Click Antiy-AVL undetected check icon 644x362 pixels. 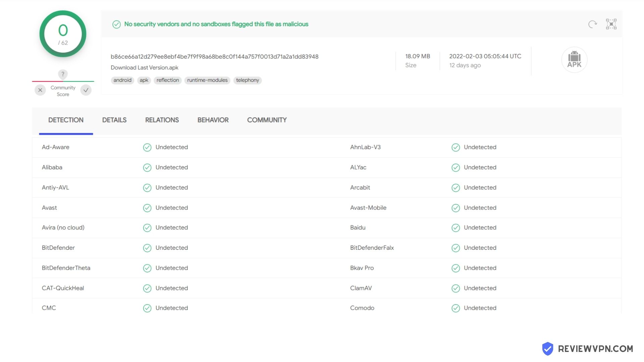point(147,188)
